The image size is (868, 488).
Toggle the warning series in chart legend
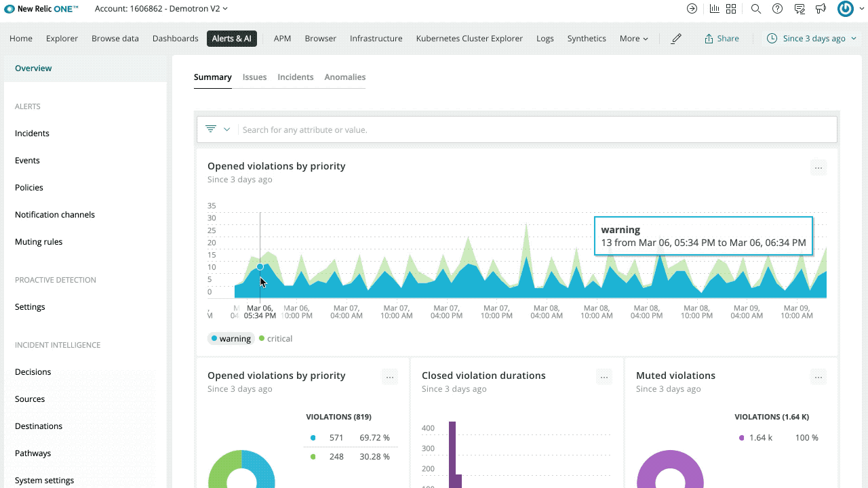click(231, 338)
